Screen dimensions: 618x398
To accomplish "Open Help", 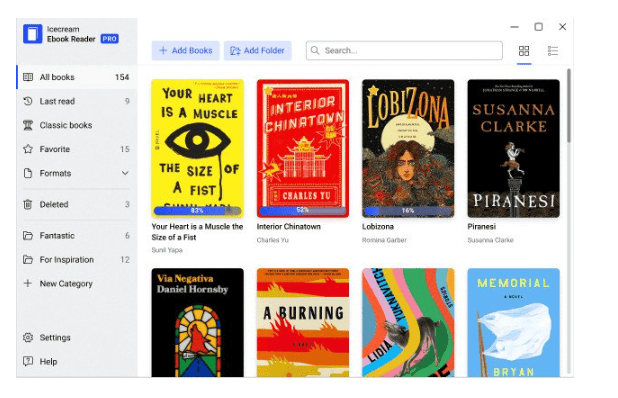I will [x=77, y=361].
